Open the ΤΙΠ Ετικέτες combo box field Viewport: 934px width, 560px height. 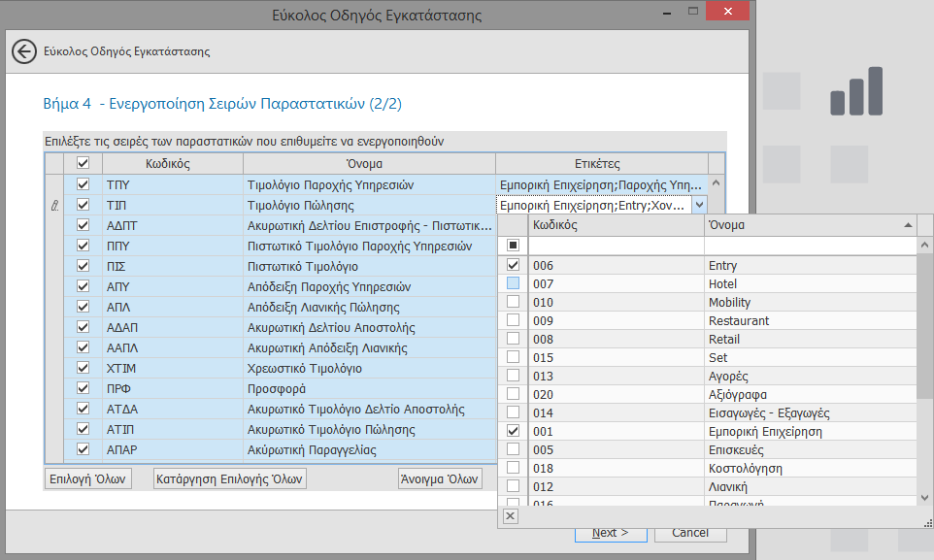click(x=594, y=205)
